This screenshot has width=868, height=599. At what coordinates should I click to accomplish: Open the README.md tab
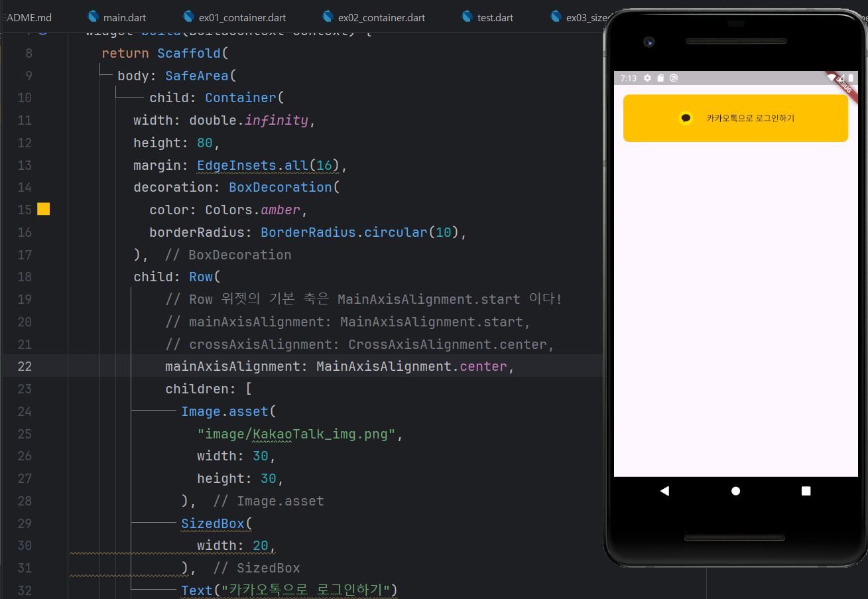27,17
